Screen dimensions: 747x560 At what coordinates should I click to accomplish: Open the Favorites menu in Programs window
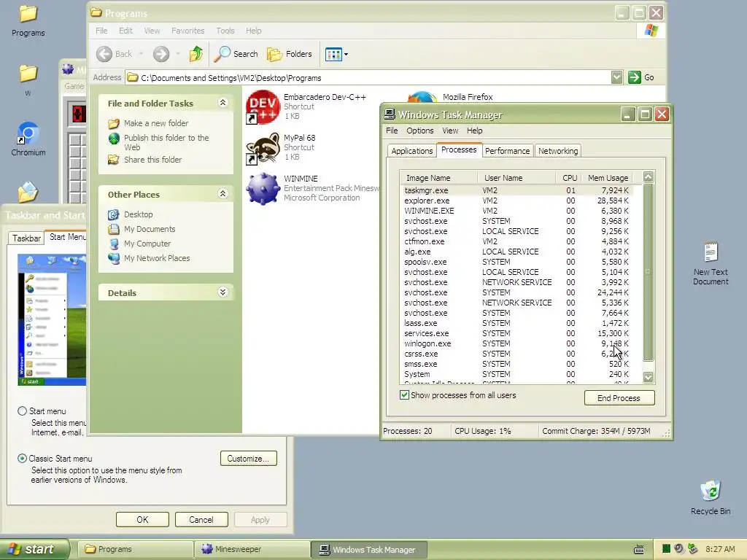click(x=187, y=31)
